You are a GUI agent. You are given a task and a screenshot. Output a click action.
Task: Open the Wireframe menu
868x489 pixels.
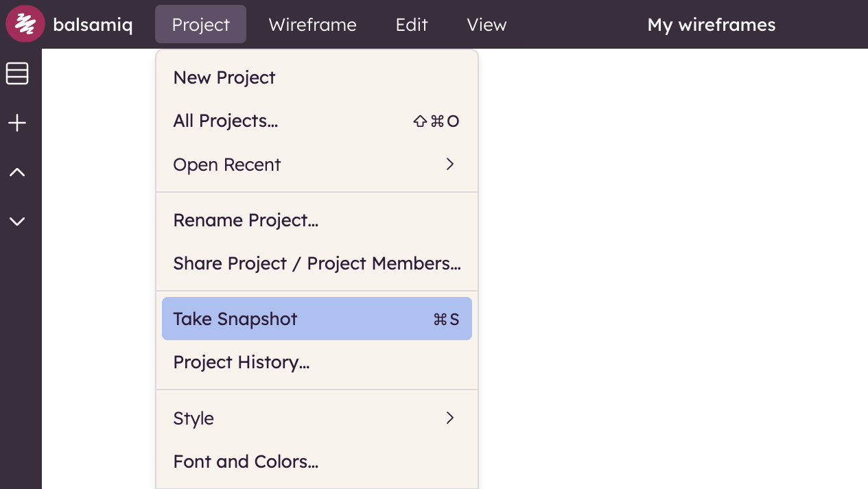(312, 25)
